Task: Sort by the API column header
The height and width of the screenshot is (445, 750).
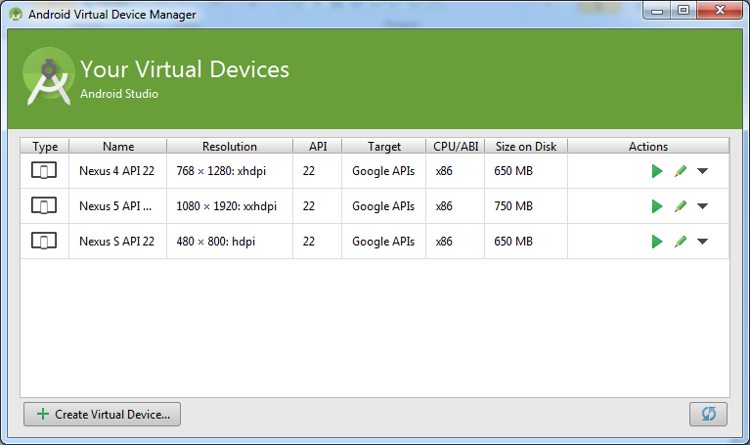Action: [x=317, y=146]
